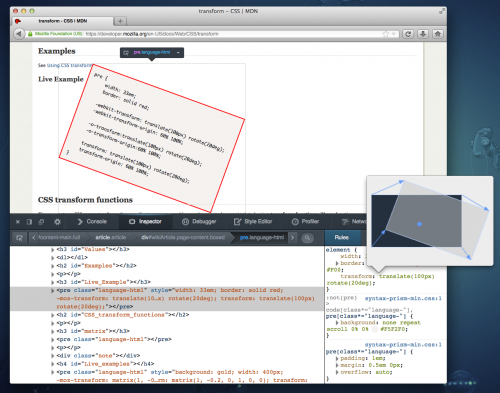Expand the background property shorthand
The width and height of the screenshot is (500, 393).
(337, 323)
